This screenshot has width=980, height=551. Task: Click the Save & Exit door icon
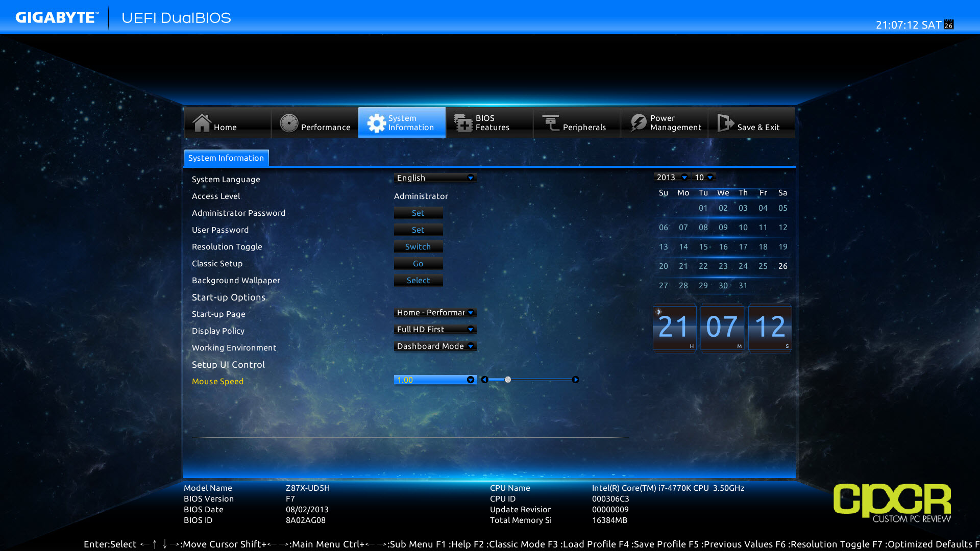pos(725,123)
